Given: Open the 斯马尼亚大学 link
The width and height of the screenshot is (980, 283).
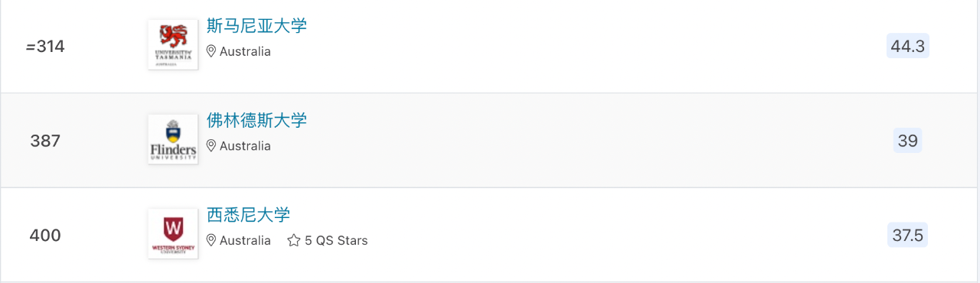Looking at the screenshot, I should click(256, 26).
